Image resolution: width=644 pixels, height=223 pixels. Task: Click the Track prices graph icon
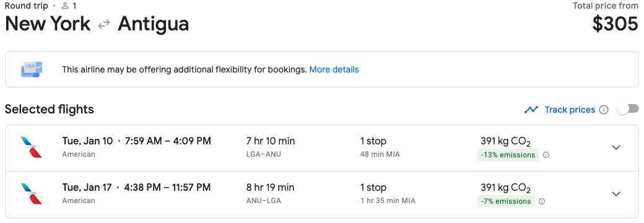pos(531,110)
